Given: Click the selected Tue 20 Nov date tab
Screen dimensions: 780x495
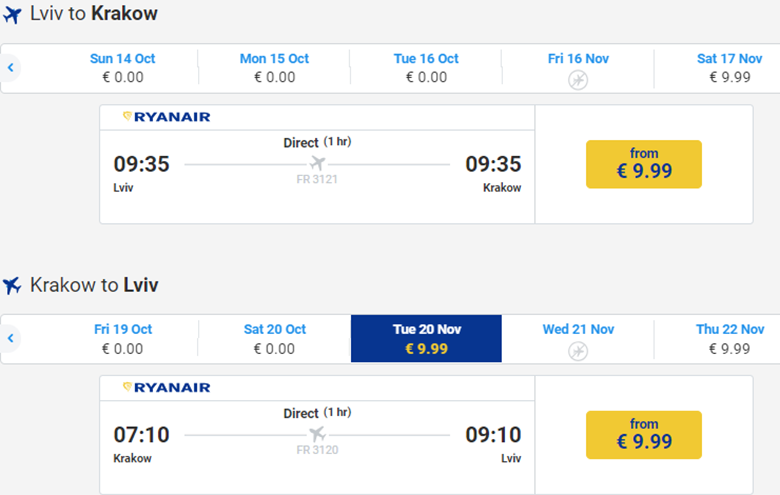Looking at the screenshot, I should tap(426, 339).
